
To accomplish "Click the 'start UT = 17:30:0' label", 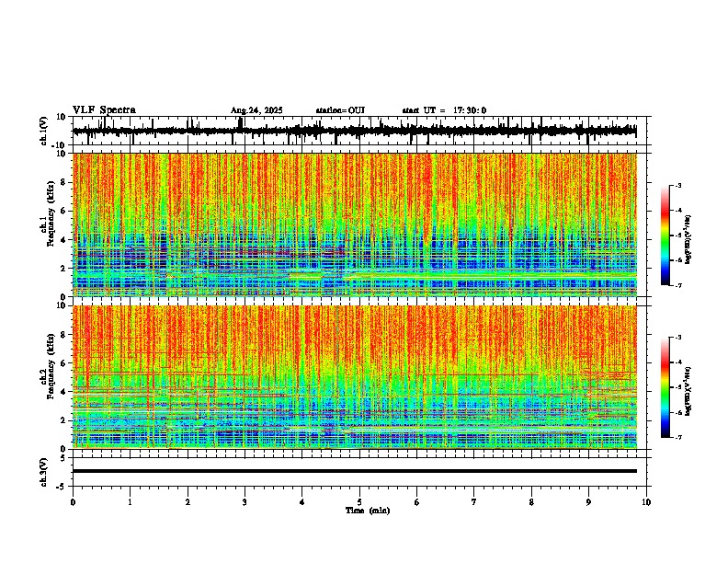I will pyautogui.click(x=444, y=110).
